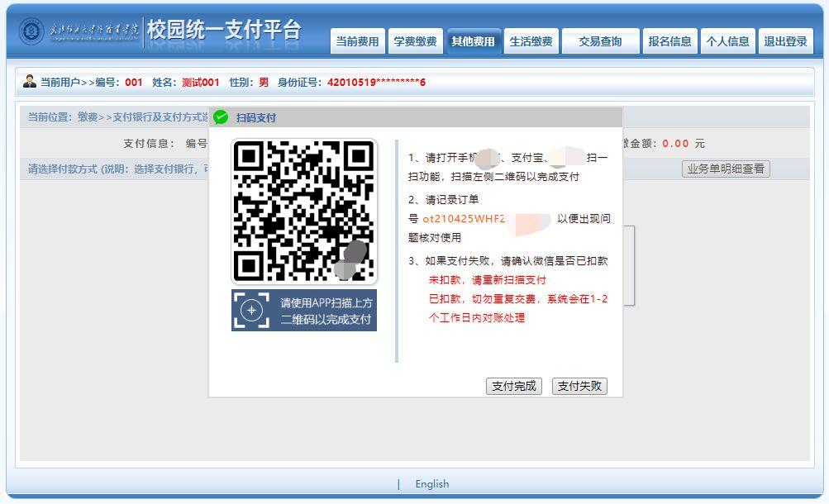Click the school logo emblem

[x=31, y=31]
